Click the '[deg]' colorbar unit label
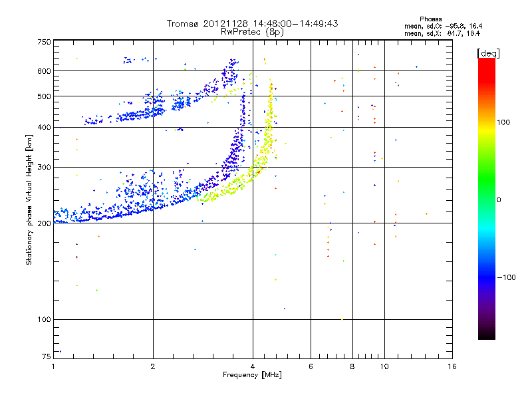Screen dimensions: 532x399 pos(488,53)
